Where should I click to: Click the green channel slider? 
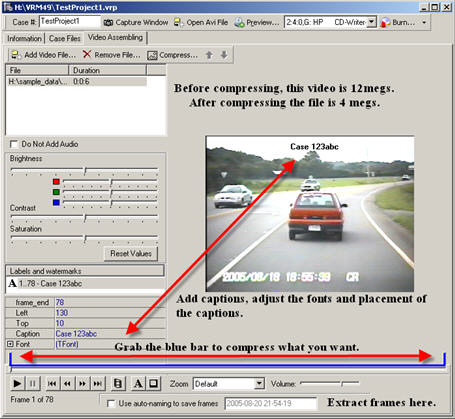(x=110, y=192)
